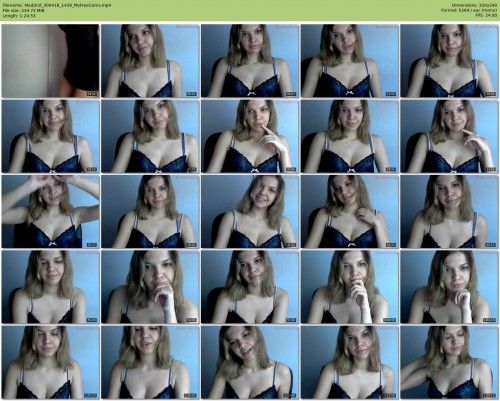The height and width of the screenshot is (401, 500).
Task: Open third-row thumbnail with hand on shoulder
Action: pos(349,211)
